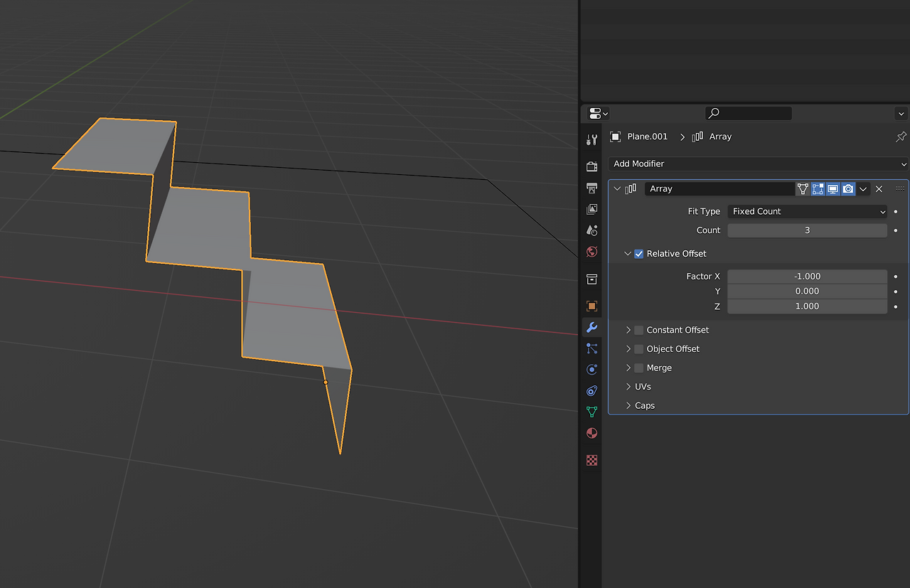Switch to Output properties tab

click(x=591, y=188)
